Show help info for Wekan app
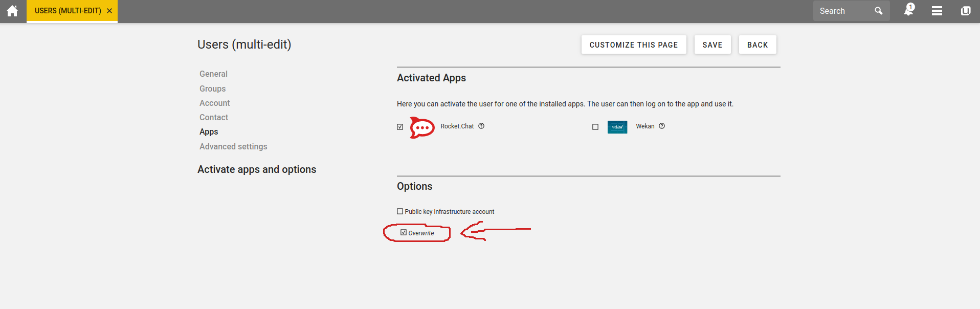Viewport: 980px width, 309px height. coord(662,126)
